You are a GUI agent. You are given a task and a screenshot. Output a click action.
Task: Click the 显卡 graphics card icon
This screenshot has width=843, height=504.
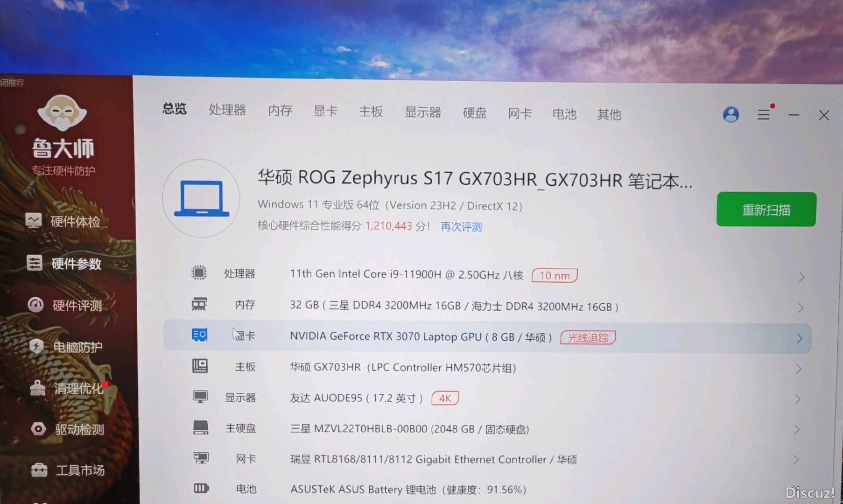[200, 335]
